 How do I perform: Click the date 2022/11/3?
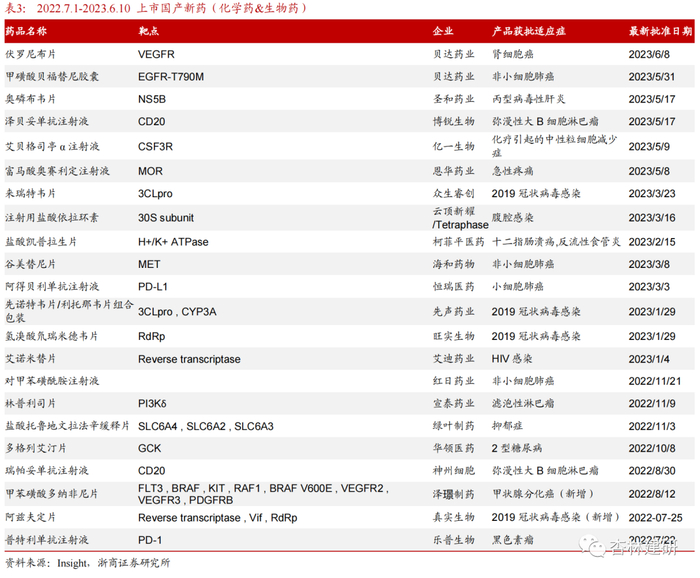coord(652,426)
